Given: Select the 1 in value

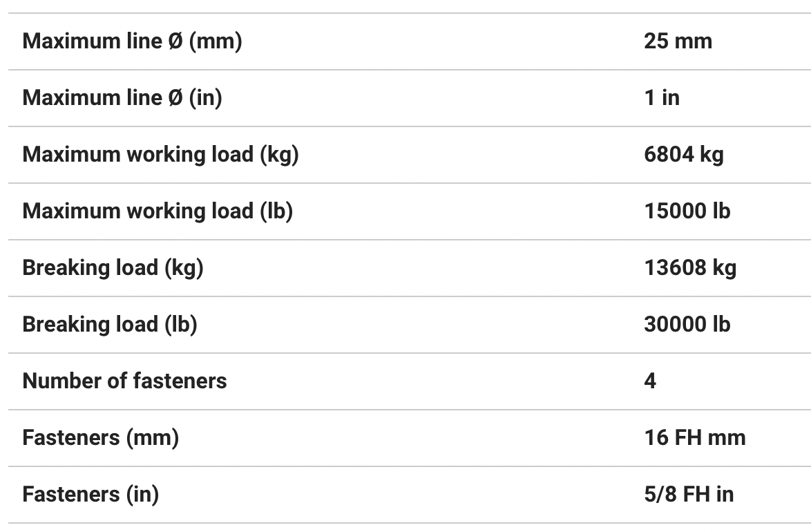Looking at the screenshot, I should pyautogui.click(x=661, y=98).
